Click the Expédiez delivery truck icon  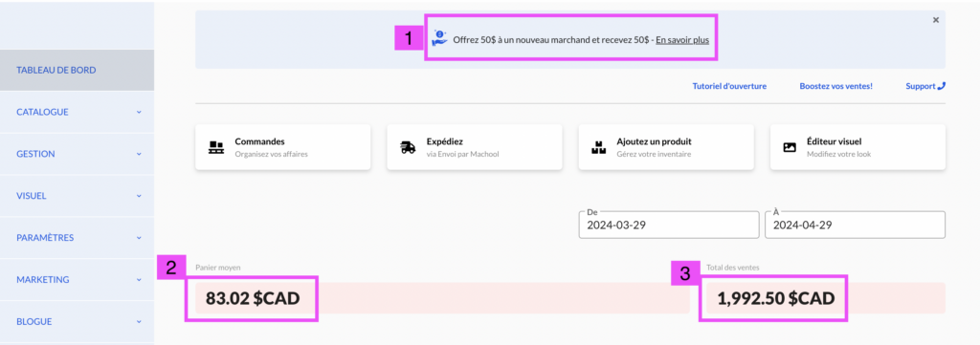(408, 148)
